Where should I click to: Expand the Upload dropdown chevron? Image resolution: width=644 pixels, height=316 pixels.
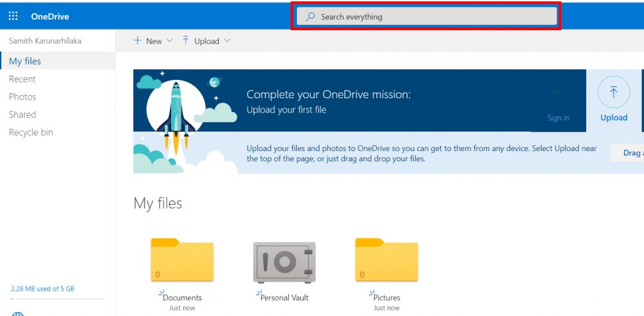(x=226, y=41)
